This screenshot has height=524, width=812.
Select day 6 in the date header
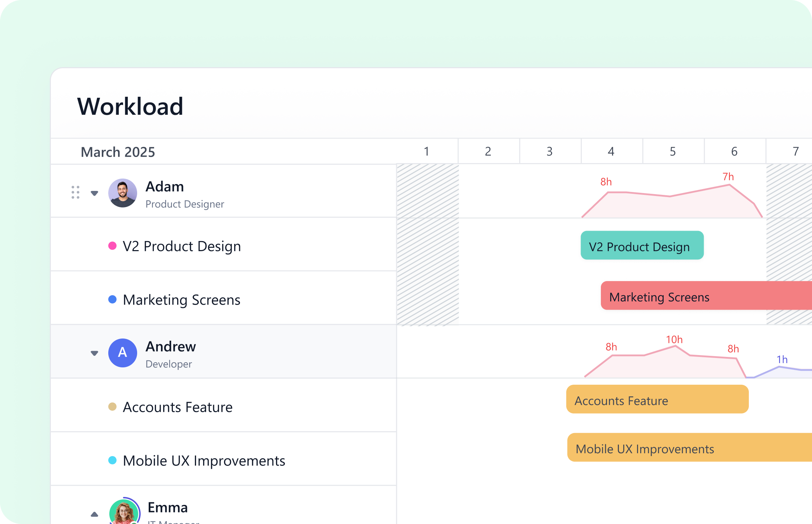pos(734,152)
